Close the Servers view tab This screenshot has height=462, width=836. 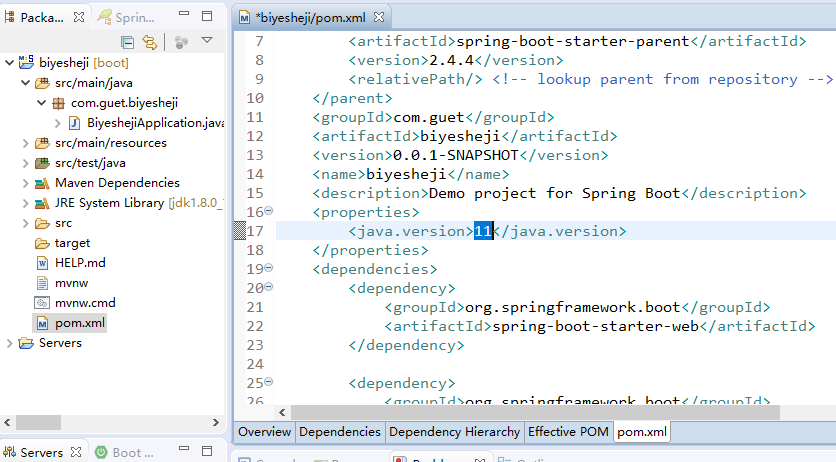pos(76,452)
